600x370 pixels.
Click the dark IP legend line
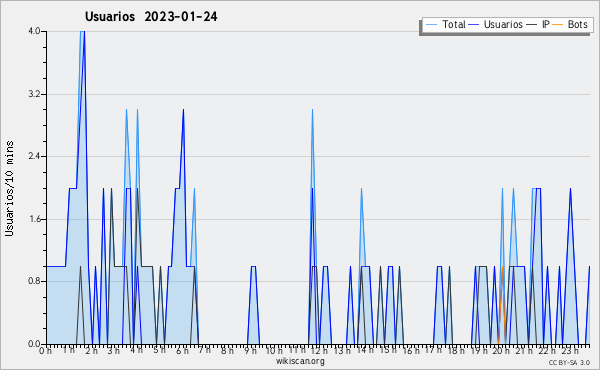pyautogui.click(x=532, y=25)
